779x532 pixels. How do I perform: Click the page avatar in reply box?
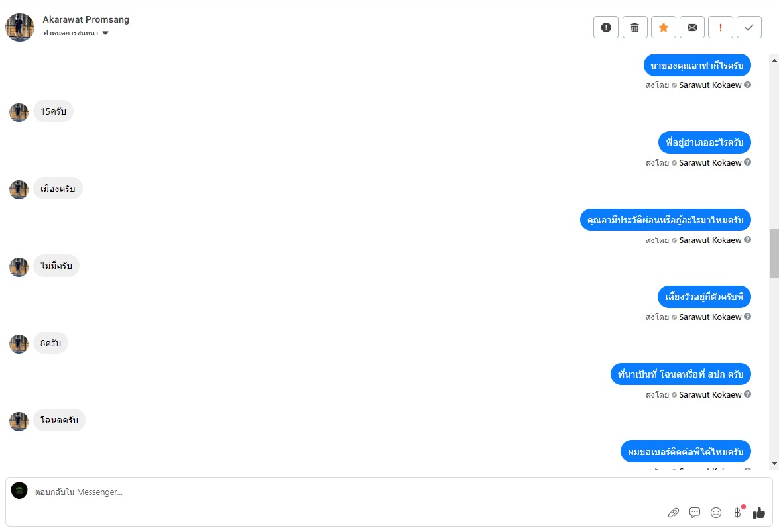click(19, 491)
